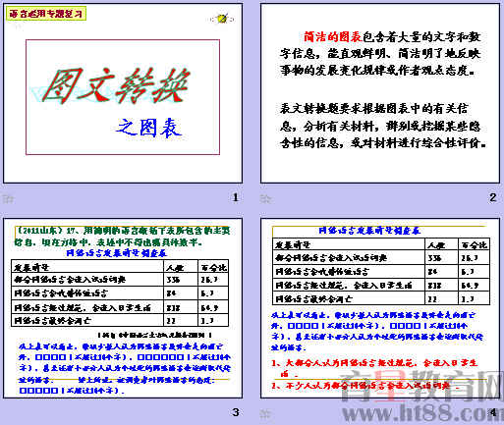Screen dimensions: 504x425
Task: Click the animation effect icon below slide 1
Action: coord(8,198)
